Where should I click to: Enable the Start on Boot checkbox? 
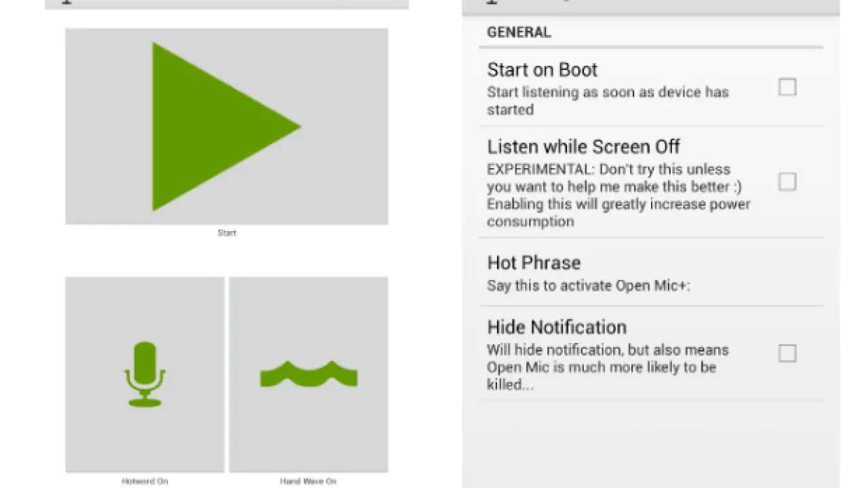pyautogui.click(x=787, y=87)
